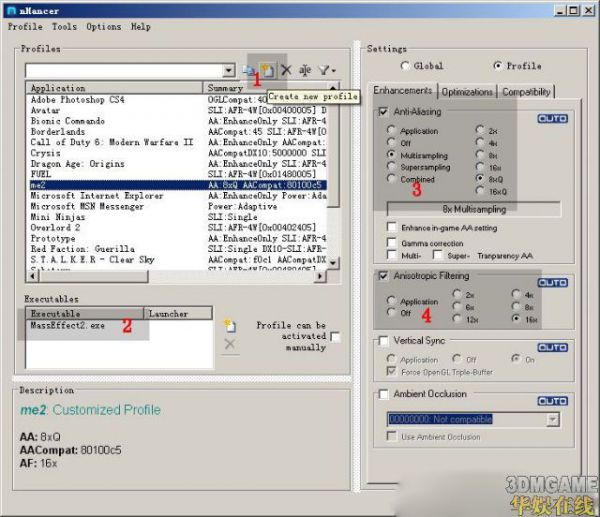
Task: Open the profile filter funnel icon
Action: (x=327, y=70)
